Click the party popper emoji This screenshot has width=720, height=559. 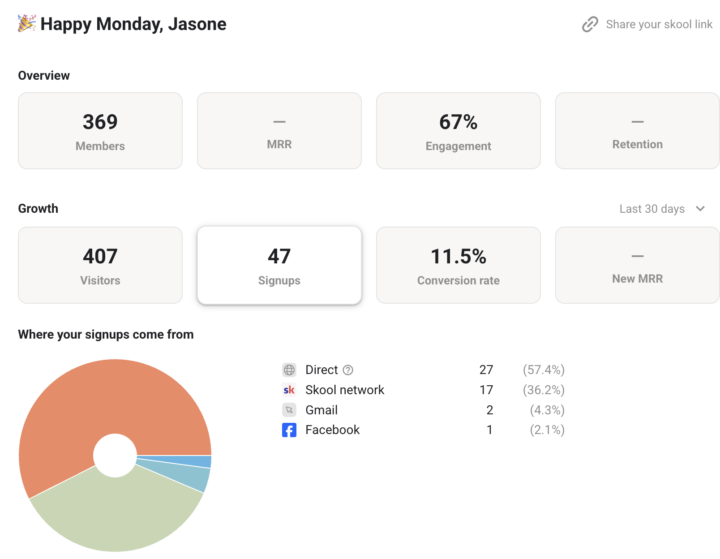[x=27, y=23]
